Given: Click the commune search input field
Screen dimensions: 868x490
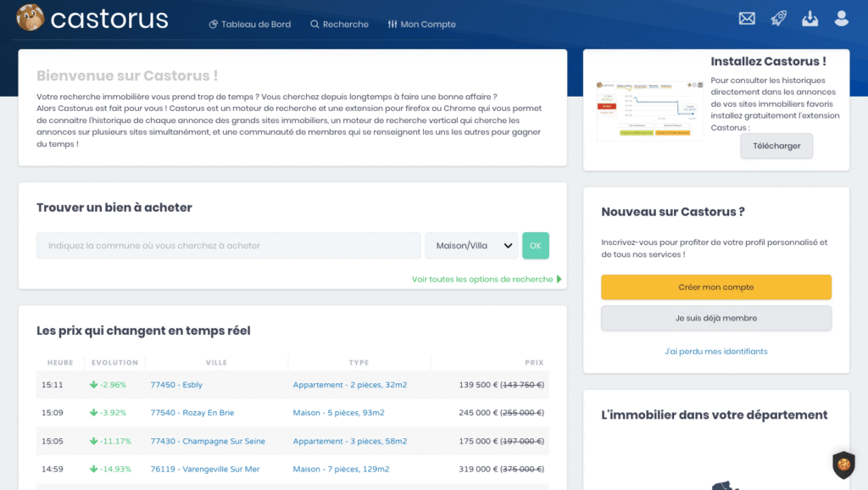Looking at the screenshot, I should [229, 246].
